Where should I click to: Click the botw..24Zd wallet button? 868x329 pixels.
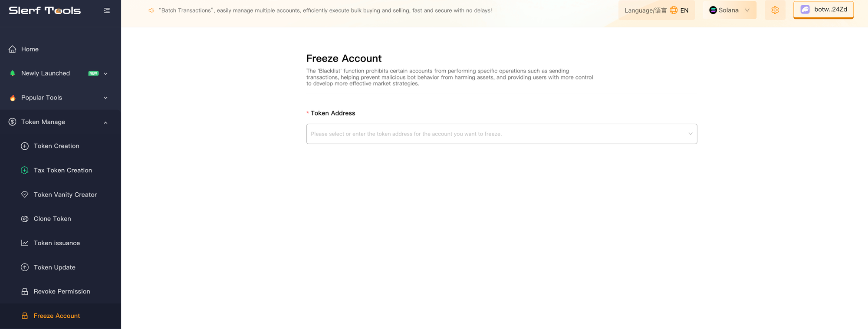[823, 10]
